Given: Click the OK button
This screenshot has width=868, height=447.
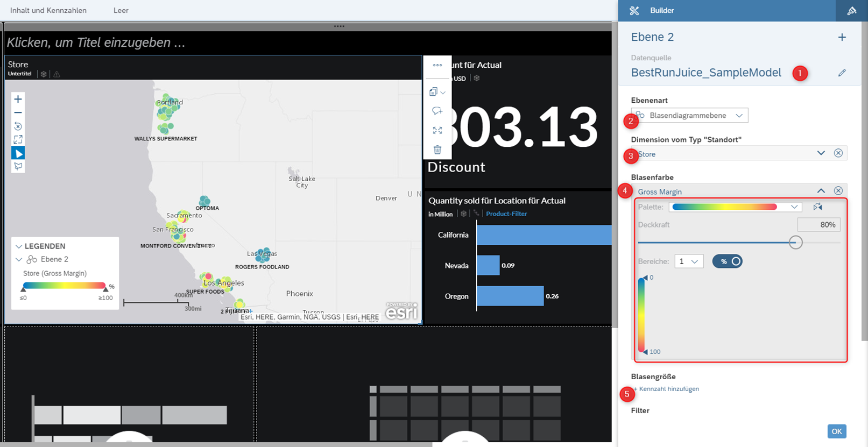Looking at the screenshot, I should click(x=837, y=431).
